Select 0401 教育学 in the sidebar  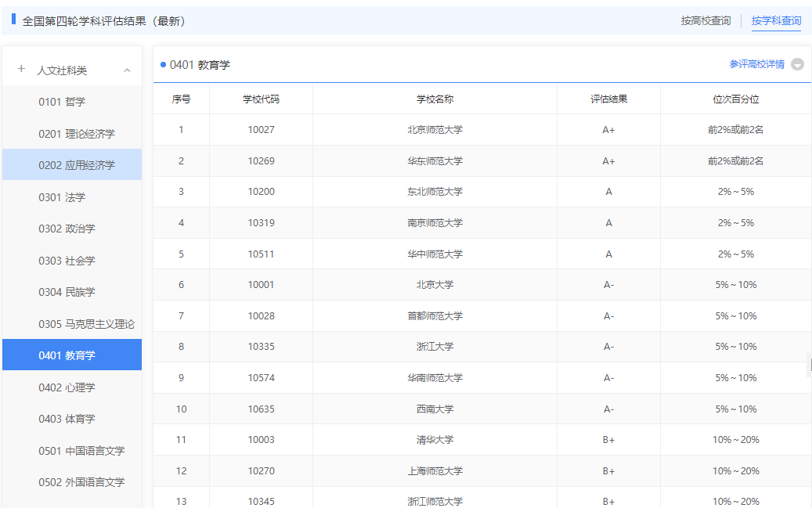pos(72,355)
